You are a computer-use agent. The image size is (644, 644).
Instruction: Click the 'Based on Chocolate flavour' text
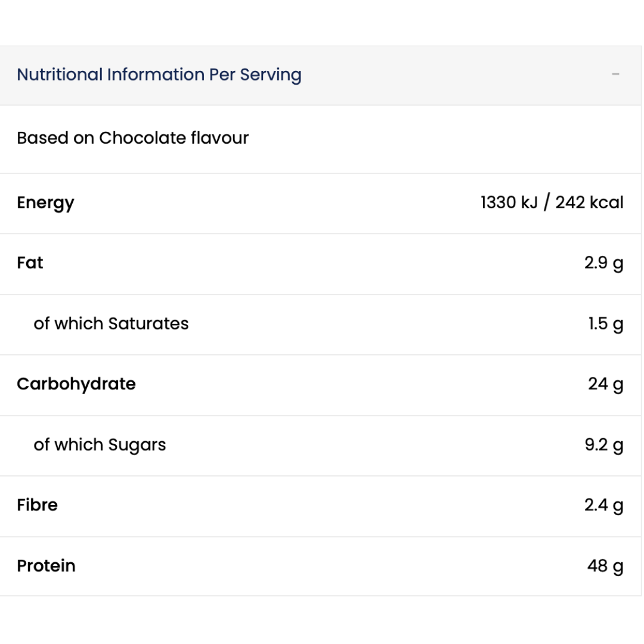[132, 138]
